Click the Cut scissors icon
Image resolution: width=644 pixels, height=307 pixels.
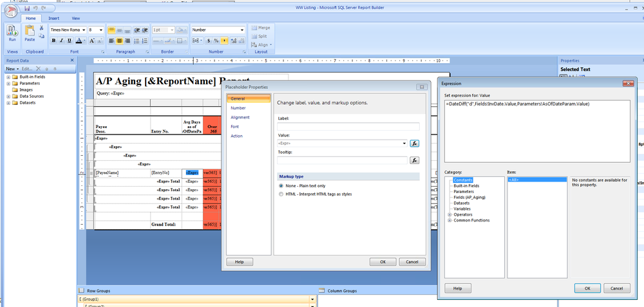pyautogui.click(x=41, y=28)
